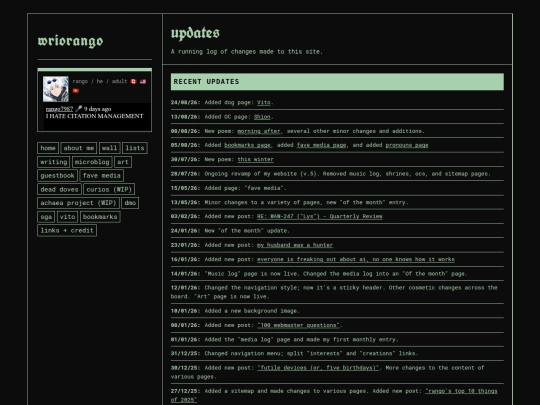Open the bookmarks nav button
The height and width of the screenshot is (405, 540).
[x=100, y=217]
